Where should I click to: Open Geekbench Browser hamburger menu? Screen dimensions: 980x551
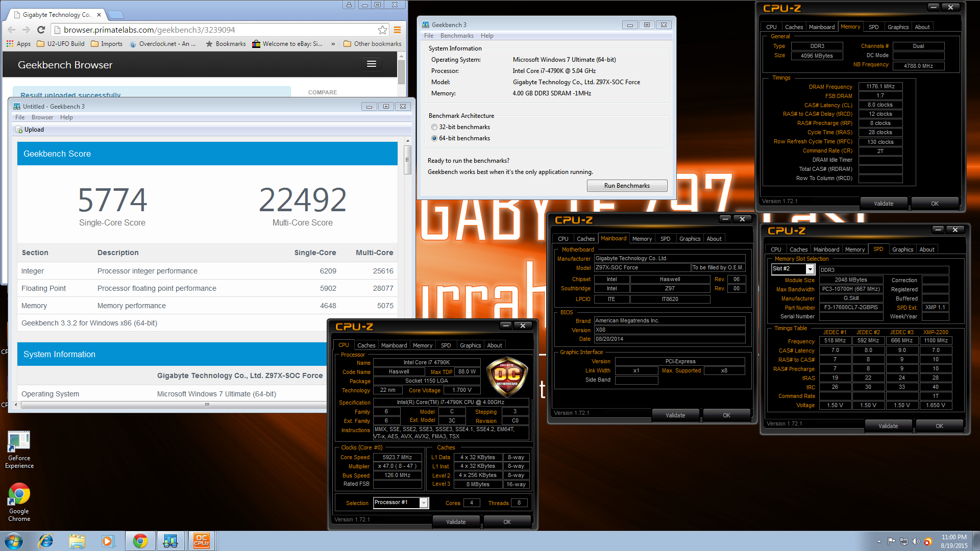click(x=372, y=64)
